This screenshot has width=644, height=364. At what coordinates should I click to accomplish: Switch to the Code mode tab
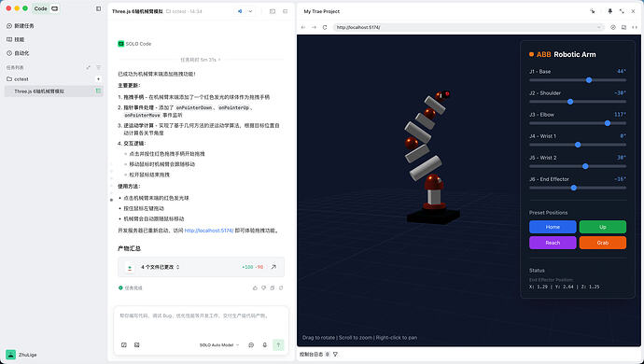pos(40,8)
